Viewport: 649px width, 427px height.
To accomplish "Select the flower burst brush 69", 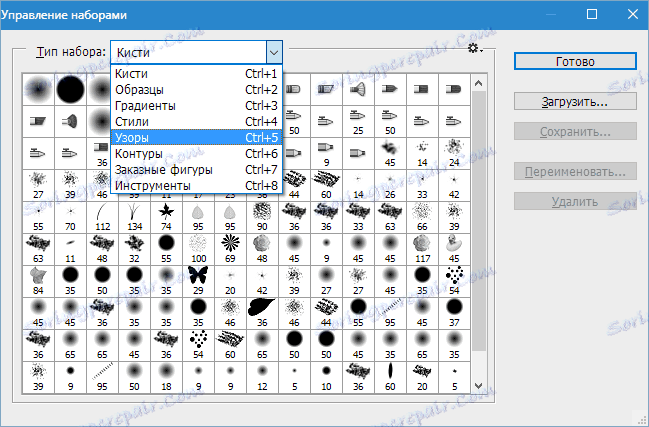I will [x=231, y=249].
